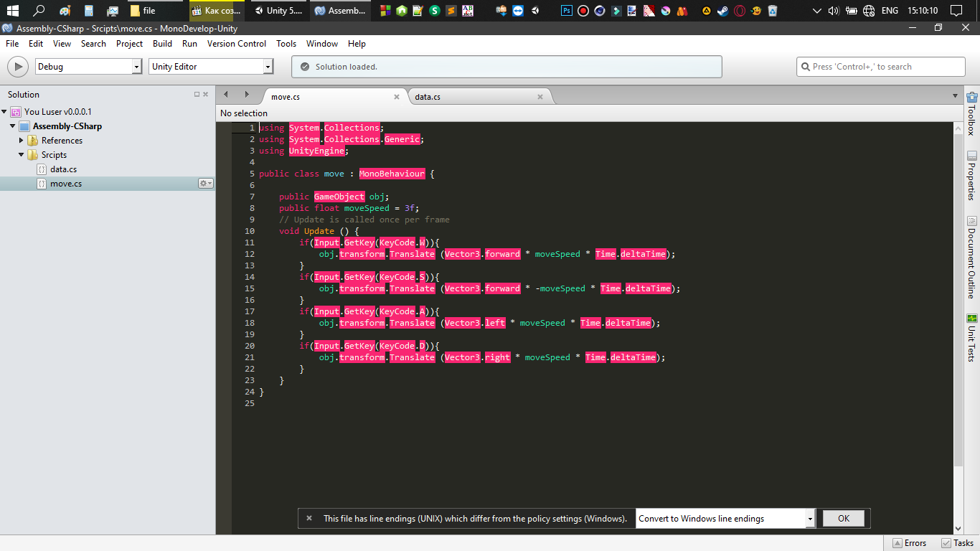Open the Run menu

point(189,44)
